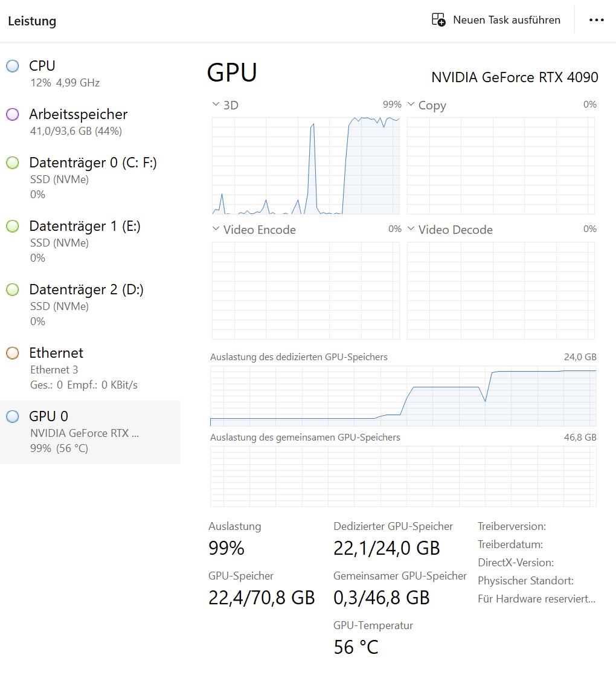Open the Video Decode dropdown chevron
The width and height of the screenshot is (616, 675).
[411, 229]
